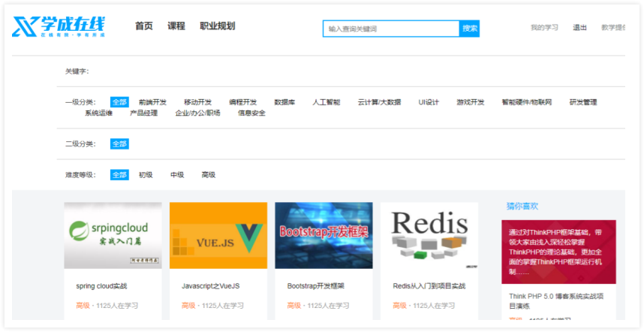This screenshot has height=332, width=644.
Task: Open the 教学提供 link in the header
Action: coord(613,28)
